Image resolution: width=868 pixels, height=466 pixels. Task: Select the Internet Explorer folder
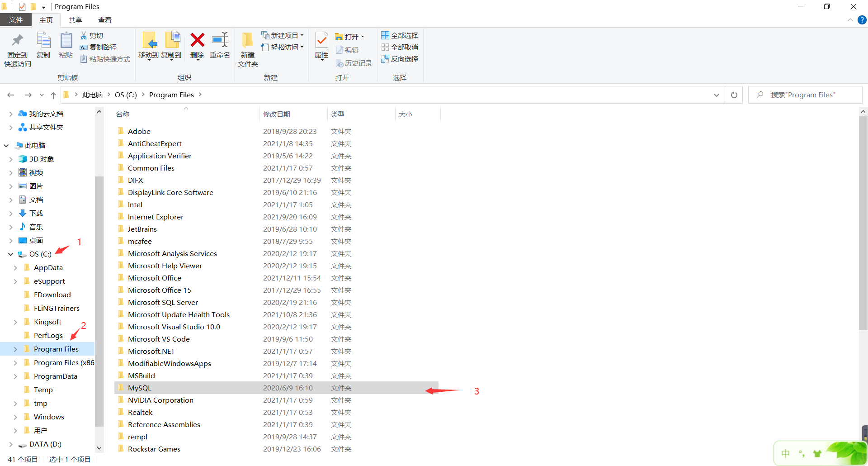[276, 217]
